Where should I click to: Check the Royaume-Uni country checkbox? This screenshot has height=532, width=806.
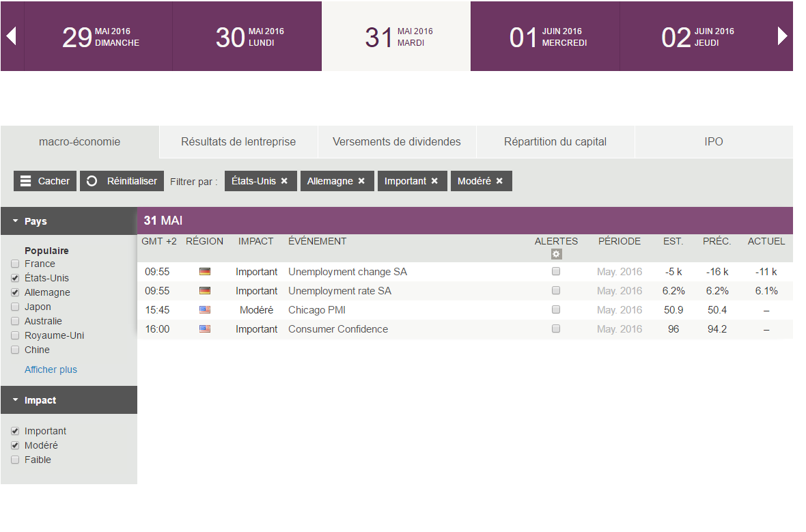point(16,335)
